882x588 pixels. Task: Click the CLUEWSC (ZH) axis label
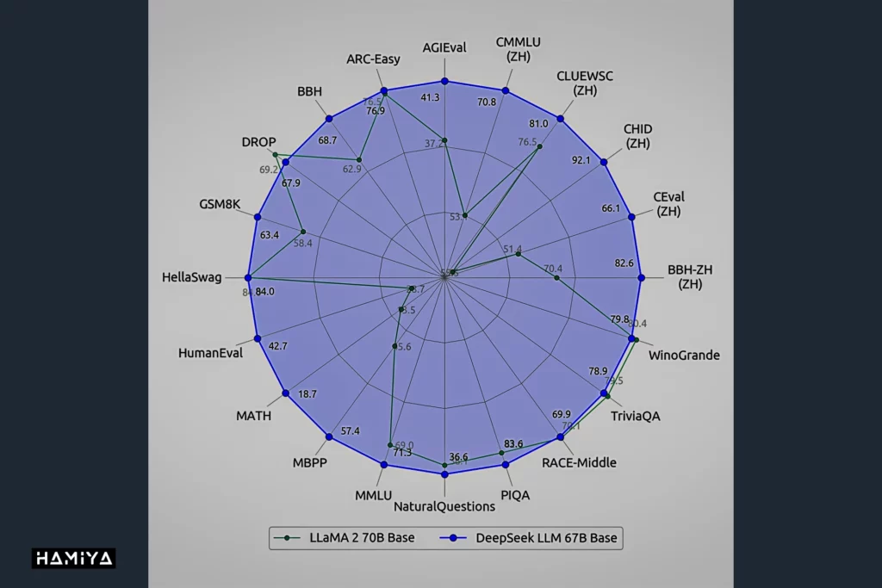point(585,84)
